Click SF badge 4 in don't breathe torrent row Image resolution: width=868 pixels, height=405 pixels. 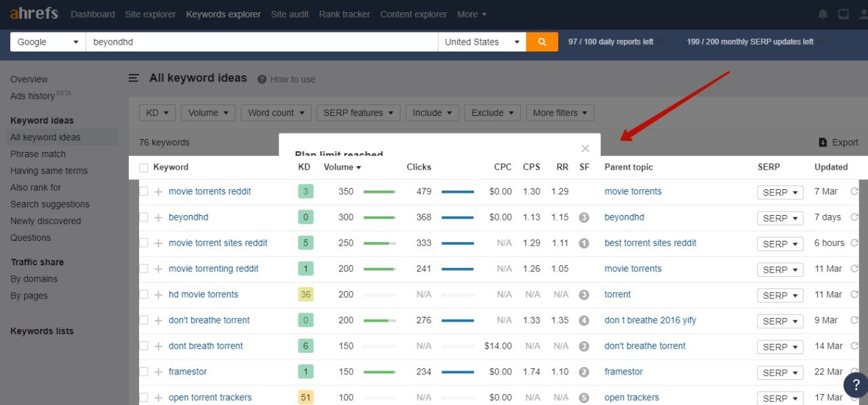click(x=584, y=321)
